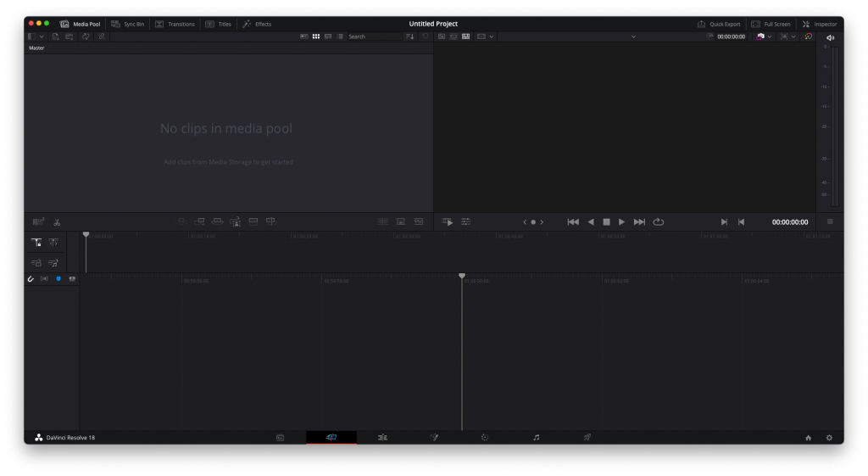Click the Source Overwrite icon

coord(270,221)
